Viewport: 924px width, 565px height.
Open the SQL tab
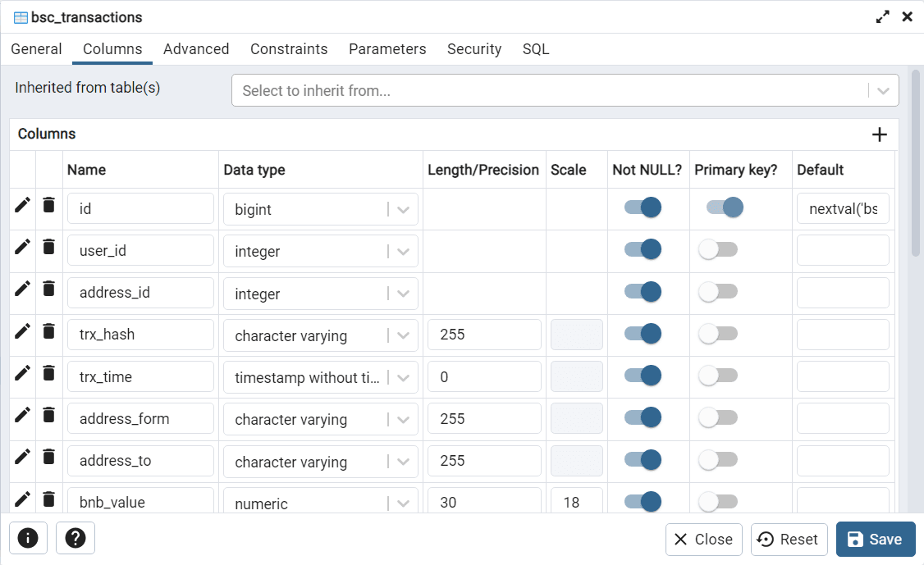536,49
